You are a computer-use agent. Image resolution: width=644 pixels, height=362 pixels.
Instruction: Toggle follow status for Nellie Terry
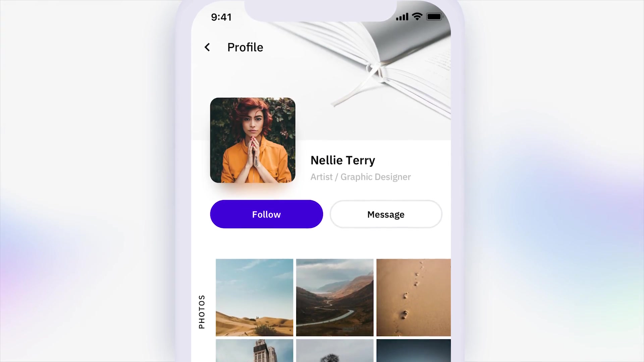266,215
